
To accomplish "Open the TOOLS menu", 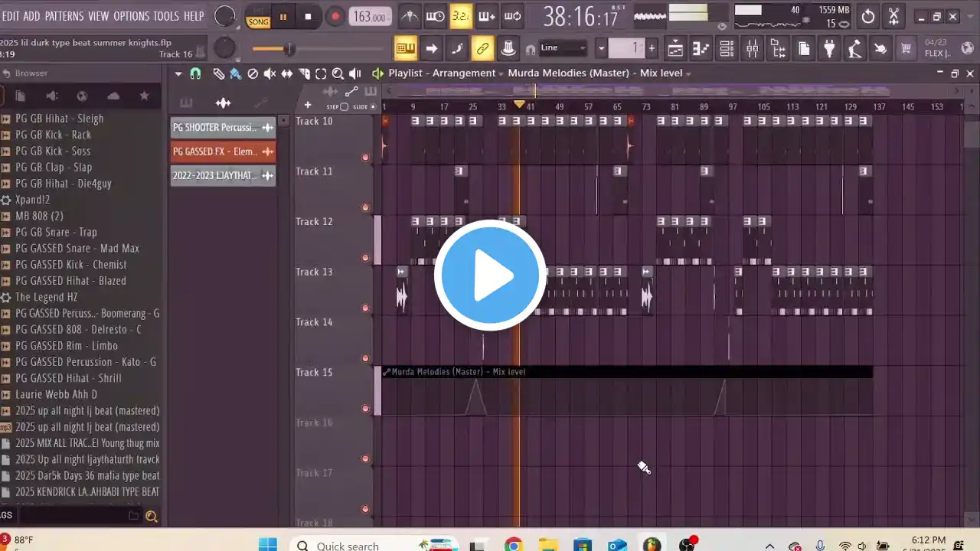I will click(x=166, y=16).
